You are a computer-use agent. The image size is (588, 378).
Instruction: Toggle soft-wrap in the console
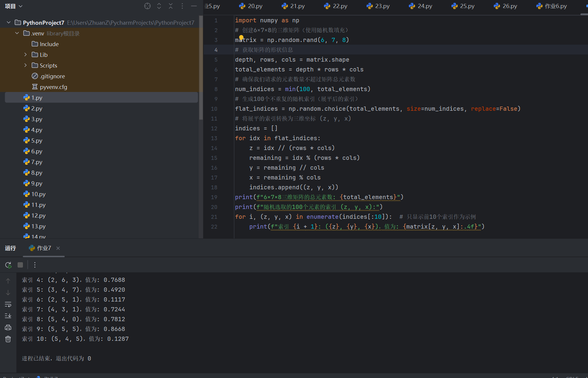[8, 304]
